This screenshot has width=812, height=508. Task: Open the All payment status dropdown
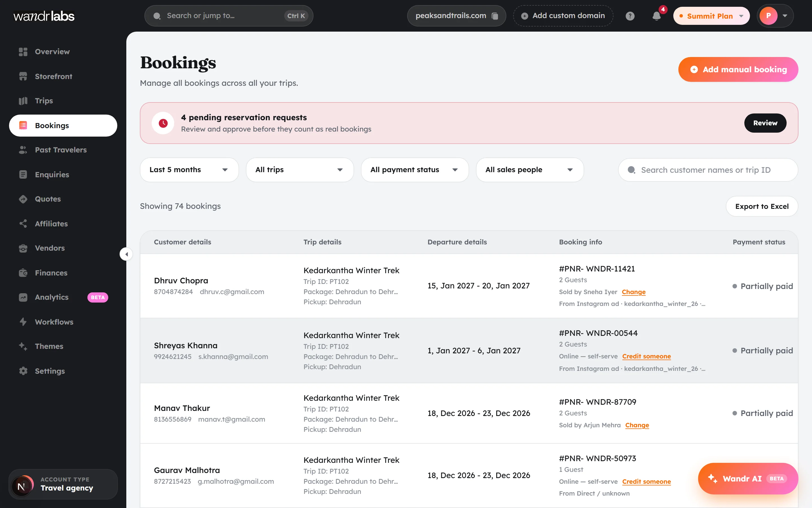tap(415, 170)
